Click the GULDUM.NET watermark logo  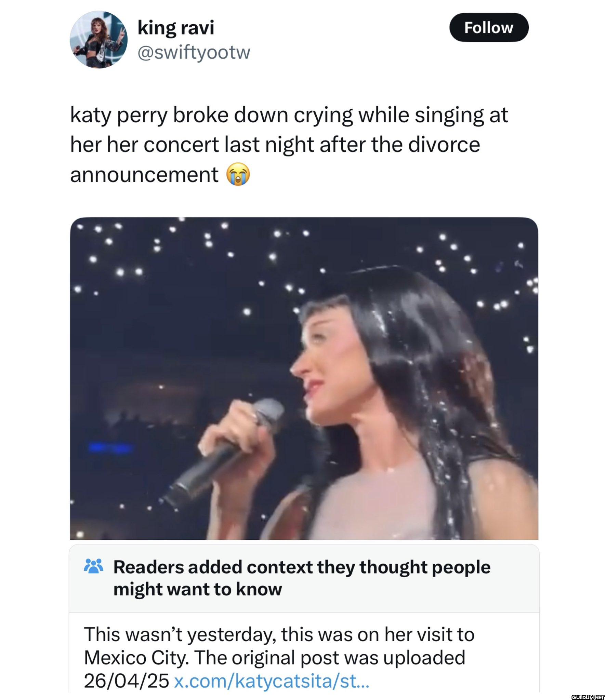[x=588, y=695]
